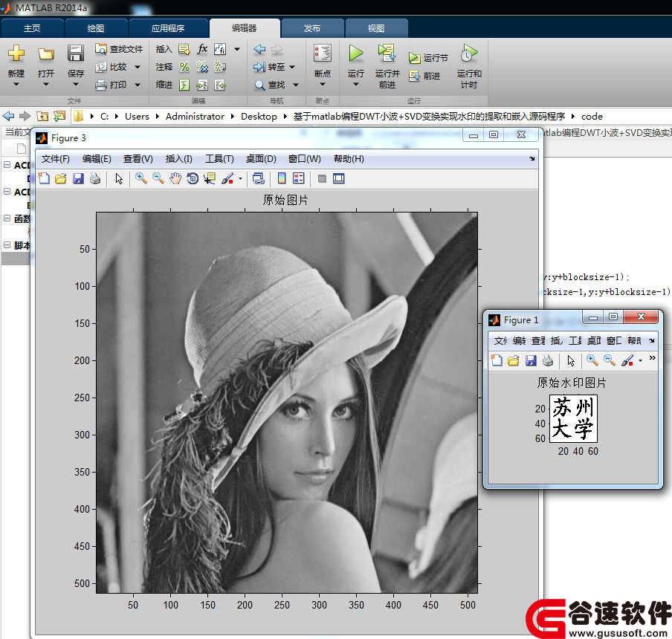Click the Insert Legend icon in Figure 3
This screenshot has width=672, height=639.
point(299,178)
